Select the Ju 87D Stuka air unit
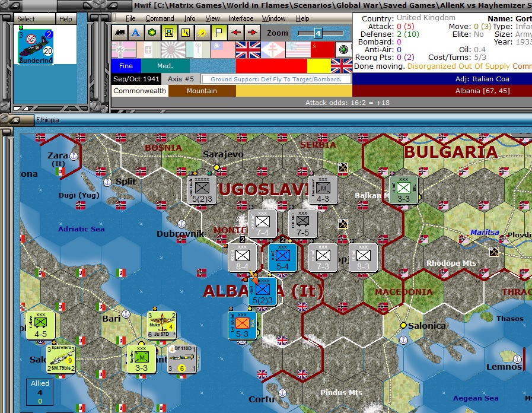The height and width of the screenshot is (413, 532). coord(161,325)
